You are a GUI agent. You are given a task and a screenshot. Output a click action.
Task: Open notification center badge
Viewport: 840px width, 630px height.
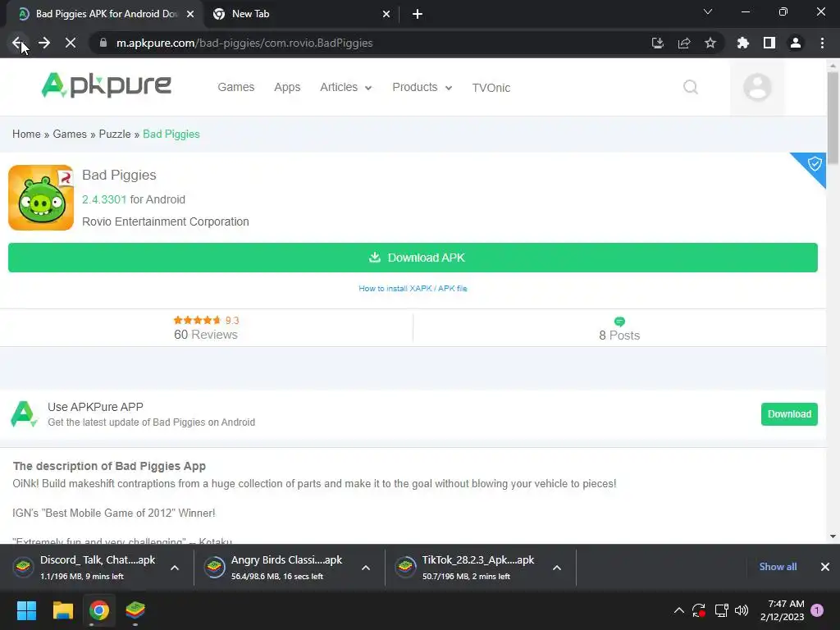[817, 610]
